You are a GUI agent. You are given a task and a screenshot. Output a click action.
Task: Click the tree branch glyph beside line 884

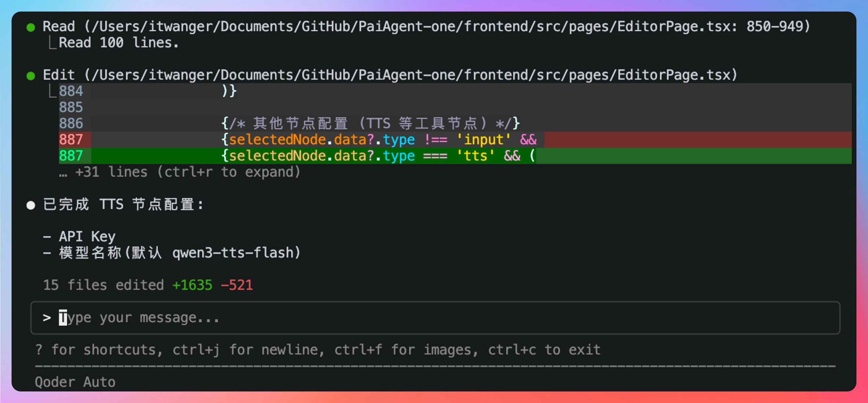52,91
